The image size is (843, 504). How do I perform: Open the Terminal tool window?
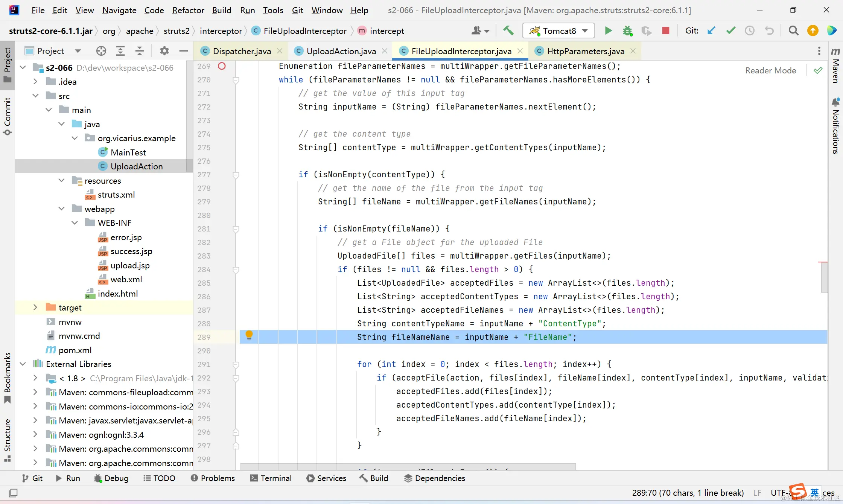pos(271,478)
